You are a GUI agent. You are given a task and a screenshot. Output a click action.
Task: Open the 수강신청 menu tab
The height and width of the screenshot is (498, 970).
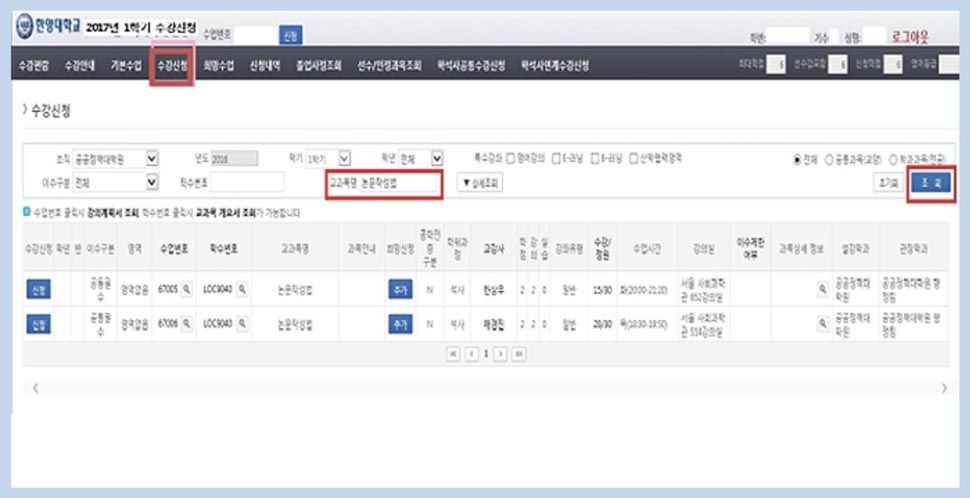click(172, 66)
